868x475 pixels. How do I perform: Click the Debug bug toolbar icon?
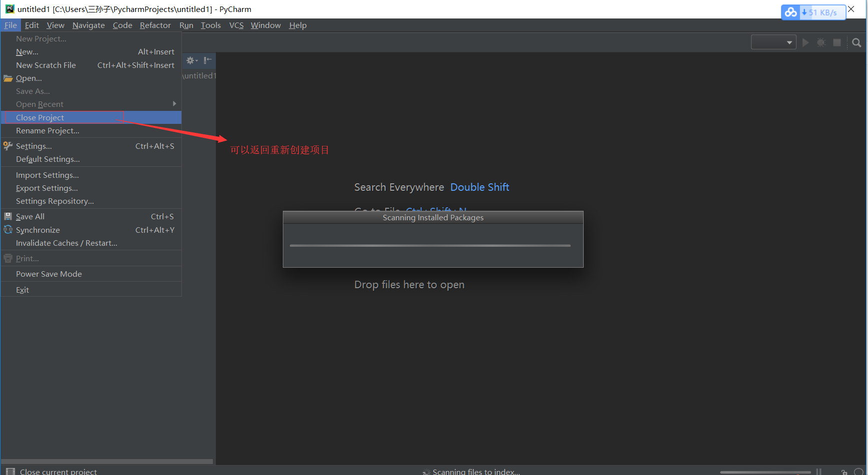821,42
